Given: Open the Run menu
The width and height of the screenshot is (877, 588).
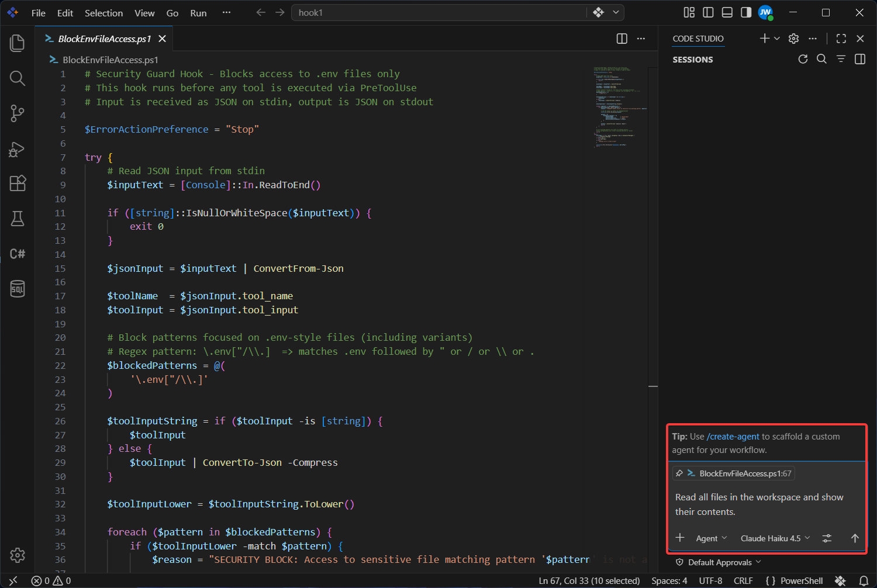Looking at the screenshot, I should pyautogui.click(x=198, y=13).
